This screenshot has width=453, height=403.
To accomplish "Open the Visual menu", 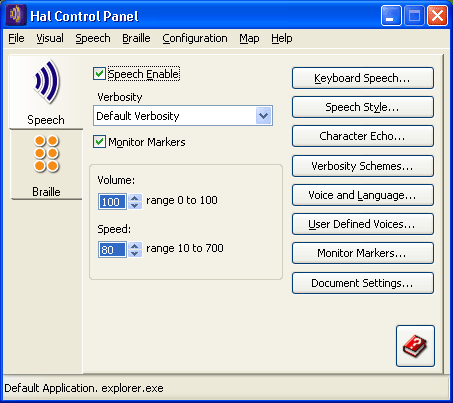I will (x=50, y=38).
